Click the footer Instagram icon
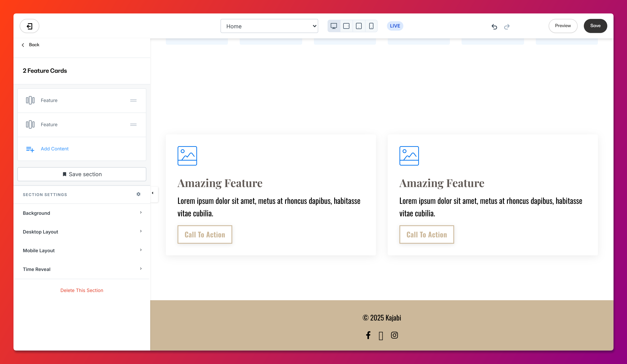627x364 pixels. point(394,335)
